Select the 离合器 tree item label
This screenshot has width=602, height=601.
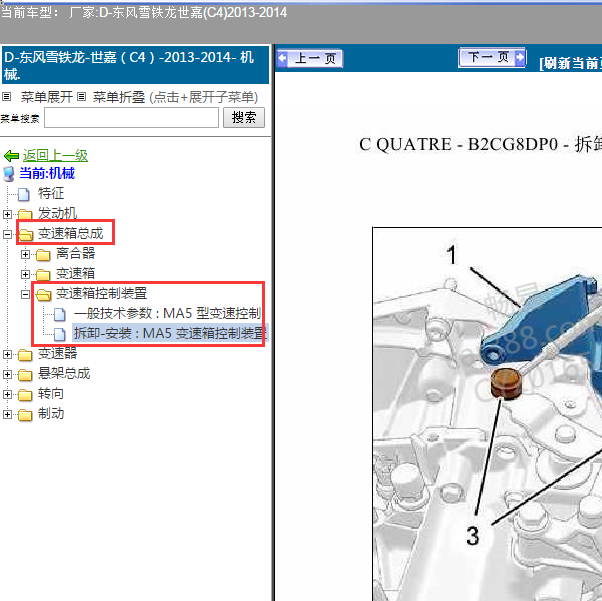(x=75, y=253)
